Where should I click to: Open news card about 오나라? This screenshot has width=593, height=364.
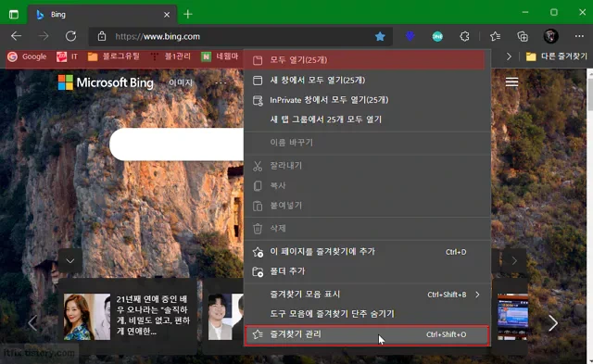(127, 317)
